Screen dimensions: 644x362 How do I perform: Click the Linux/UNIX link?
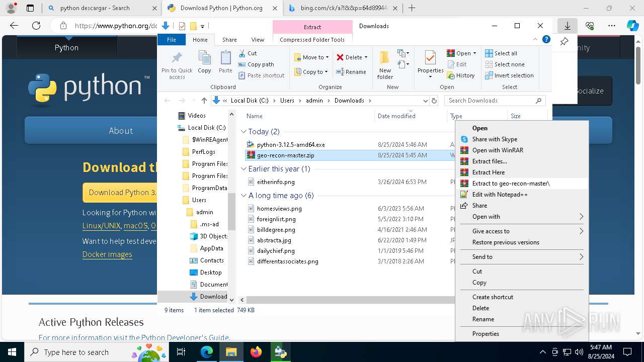tap(102, 226)
